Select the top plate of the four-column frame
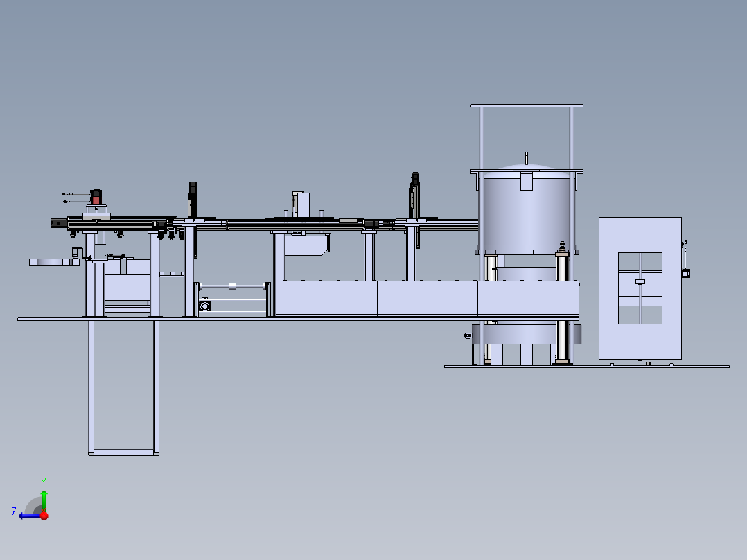Image resolution: width=747 pixels, height=560 pixels. coord(527,105)
